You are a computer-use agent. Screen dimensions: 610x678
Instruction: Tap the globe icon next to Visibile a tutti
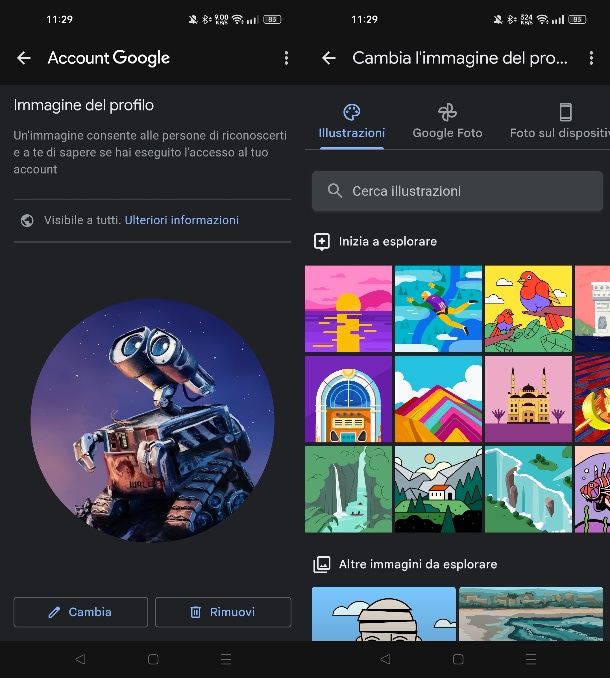[x=27, y=220]
